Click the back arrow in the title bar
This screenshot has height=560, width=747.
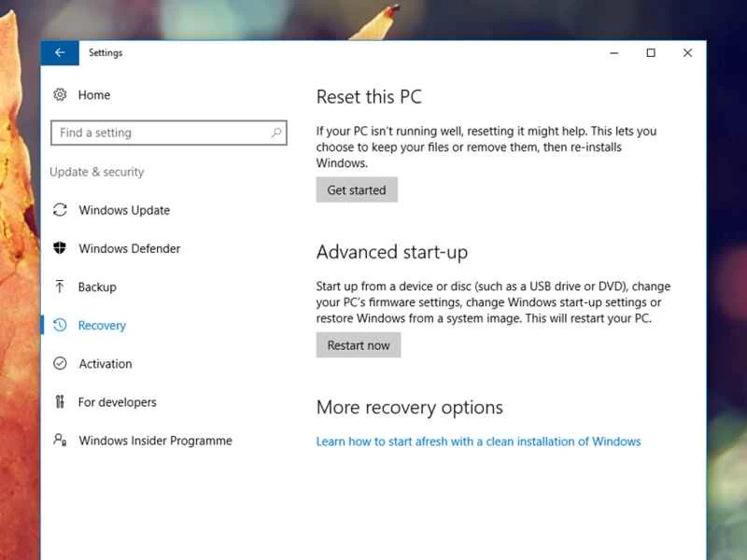[x=60, y=52]
